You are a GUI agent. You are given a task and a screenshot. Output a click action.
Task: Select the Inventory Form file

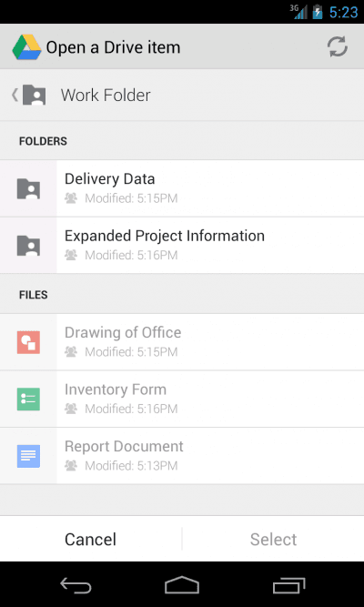pos(182,400)
